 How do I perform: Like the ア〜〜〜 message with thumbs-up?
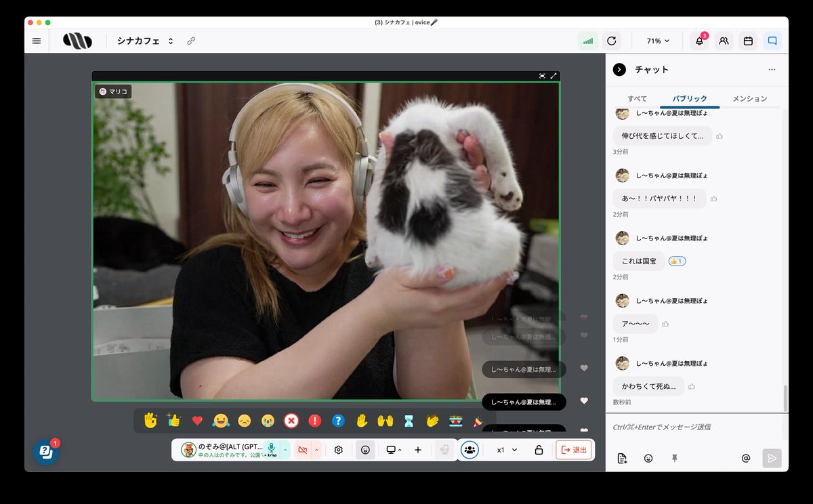click(x=665, y=324)
